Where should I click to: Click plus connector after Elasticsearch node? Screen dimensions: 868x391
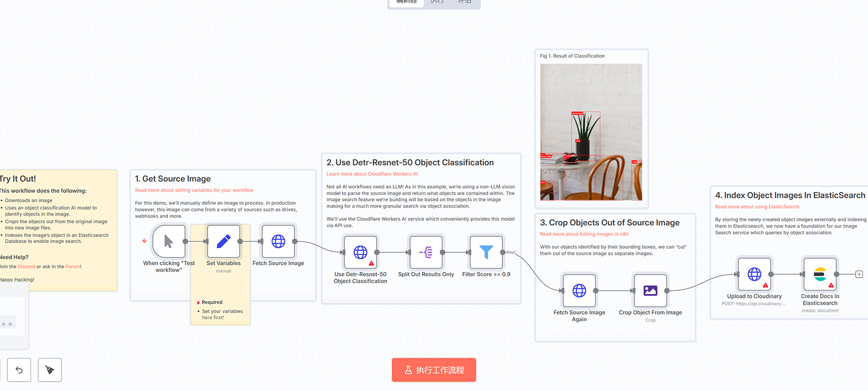(x=859, y=274)
